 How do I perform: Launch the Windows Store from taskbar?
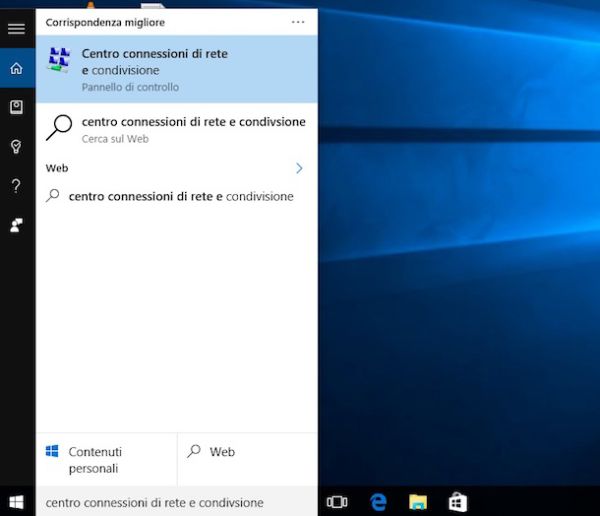(x=457, y=501)
